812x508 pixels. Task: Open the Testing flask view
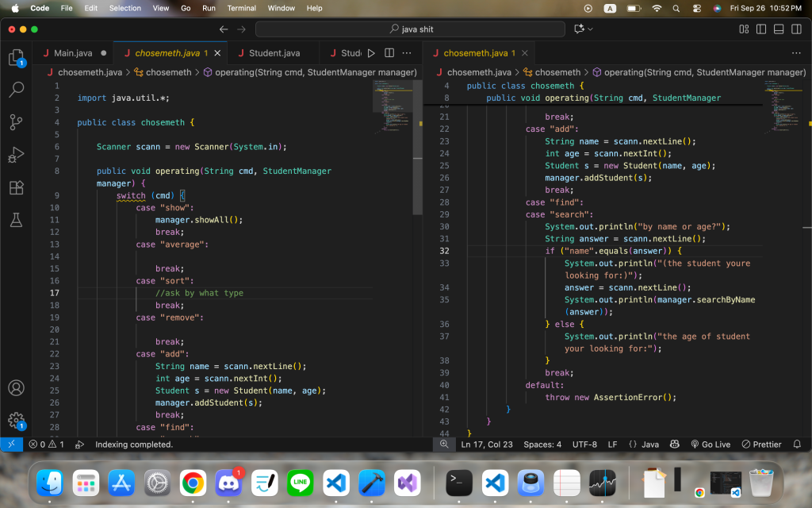point(16,220)
